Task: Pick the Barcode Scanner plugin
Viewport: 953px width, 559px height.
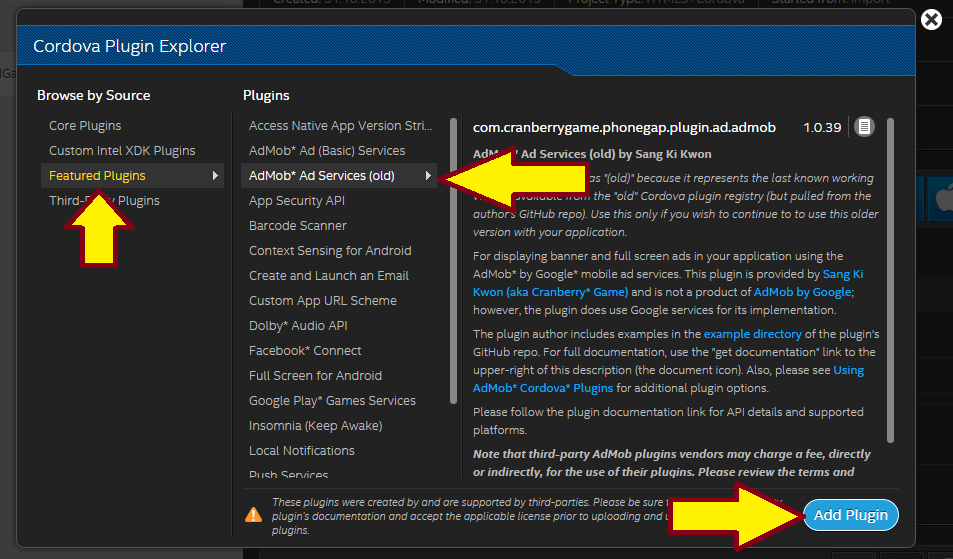Action: (297, 226)
